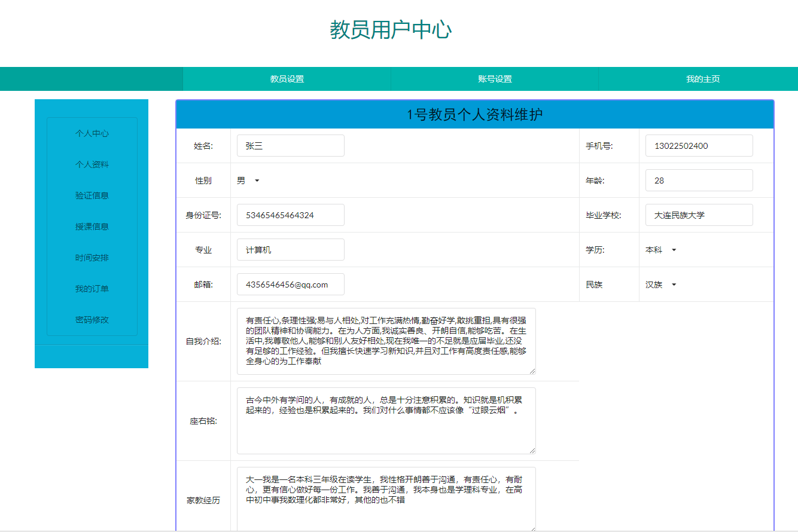Select 个人资料 from the sidebar
This screenshot has width=798, height=532.
91,164
